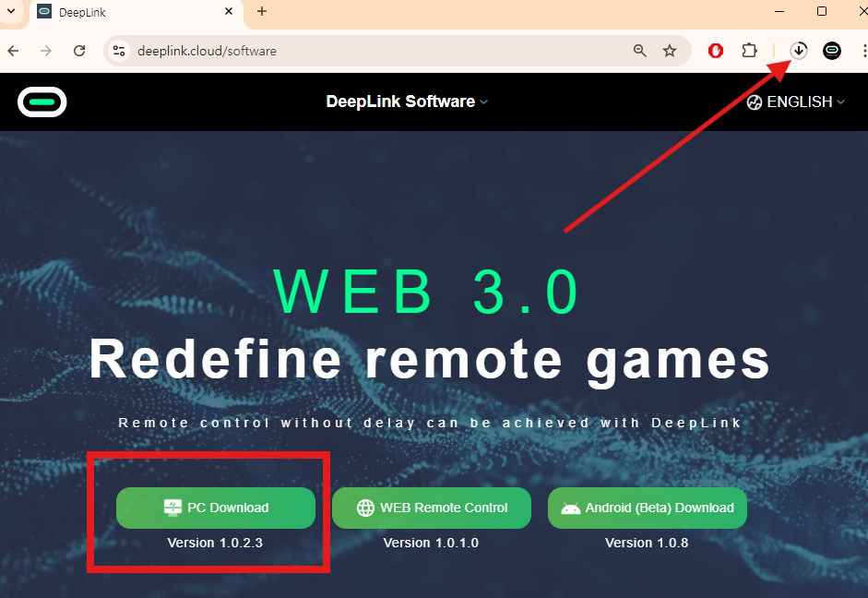Click the Android (Beta) Download button

(648, 508)
